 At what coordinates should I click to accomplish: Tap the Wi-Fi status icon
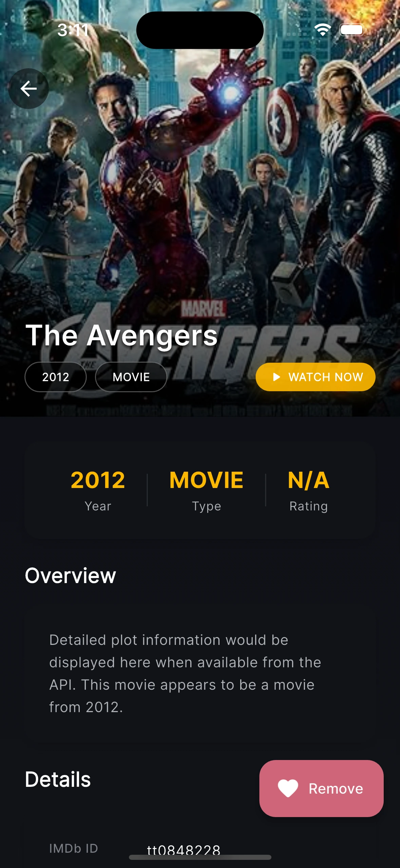[323, 30]
